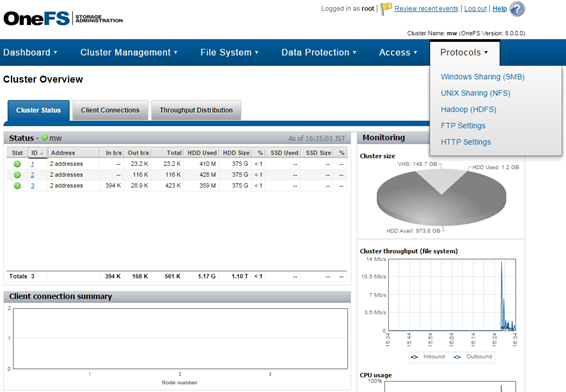This screenshot has width=566, height=392.
Task: Sort by Total column header
Action: click(167, 153)
